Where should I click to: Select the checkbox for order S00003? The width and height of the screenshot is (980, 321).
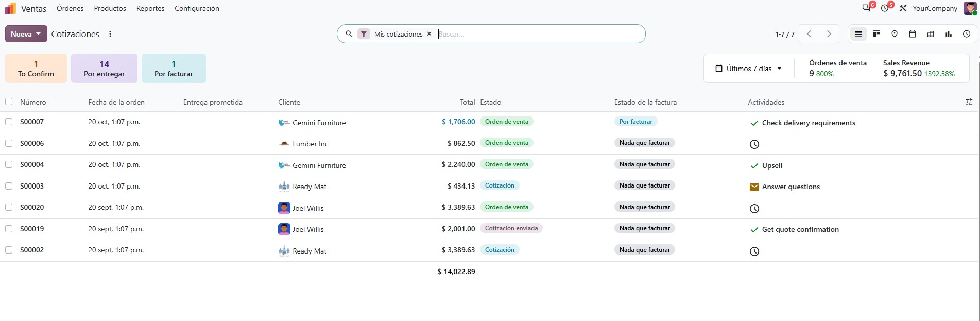point(9,186)
